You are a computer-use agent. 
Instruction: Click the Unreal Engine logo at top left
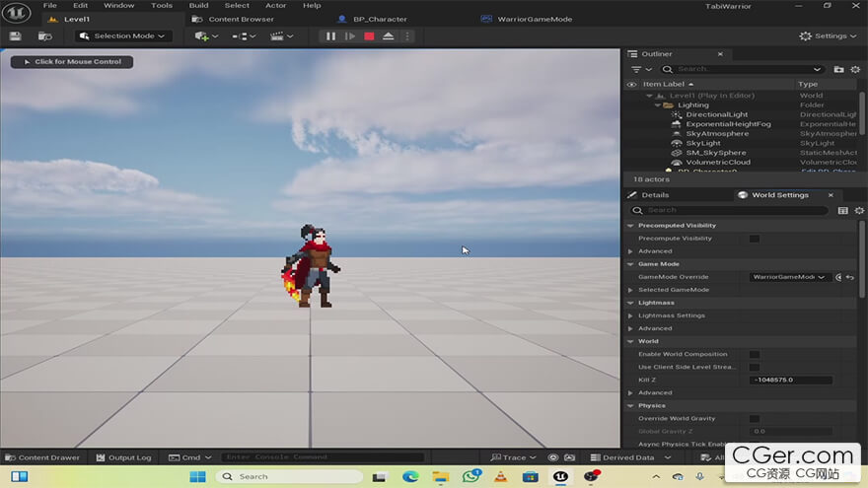click(x=16, y=13)
